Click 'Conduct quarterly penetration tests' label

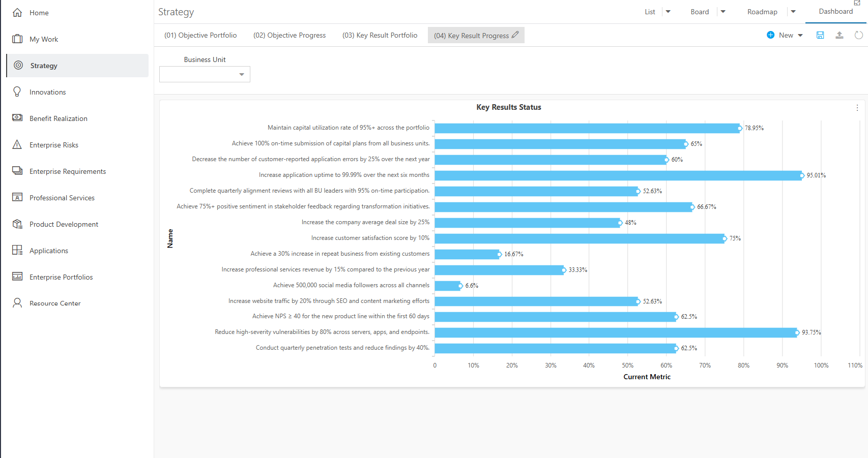343,348
